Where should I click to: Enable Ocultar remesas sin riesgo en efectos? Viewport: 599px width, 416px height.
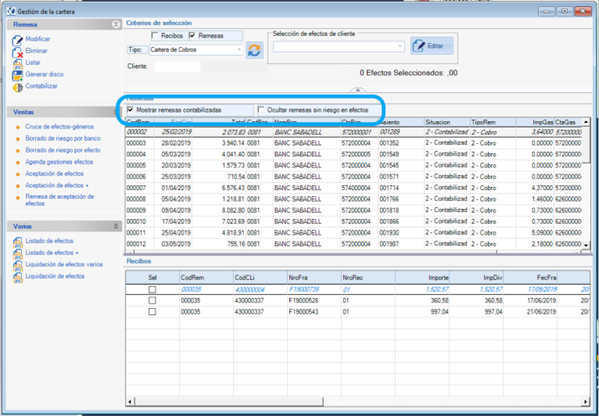(x=261, y=110)
